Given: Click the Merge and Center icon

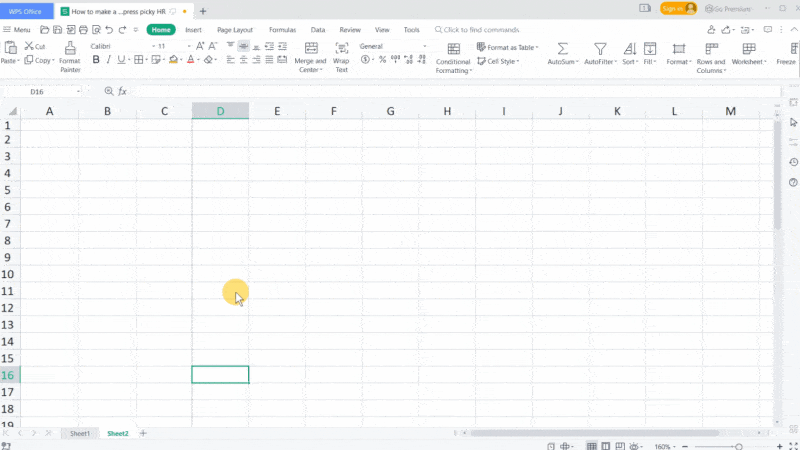Looking at the screenshot, I should click(x=311, y=48).
